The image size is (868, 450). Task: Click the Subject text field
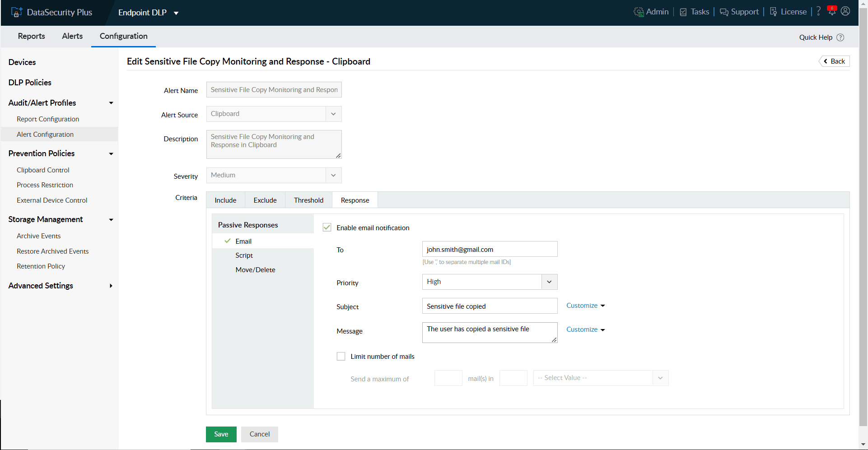pyautogui.click(x=490, y=306)
